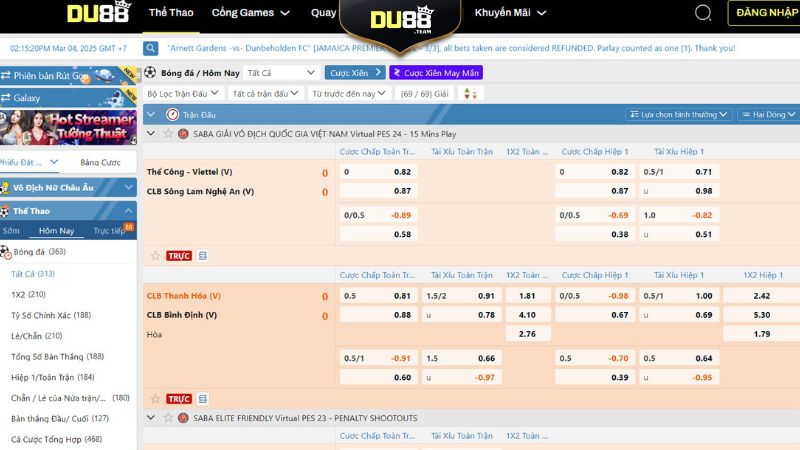Open the Cổng Games menu
800x450 pixels.
click(251, 13)
